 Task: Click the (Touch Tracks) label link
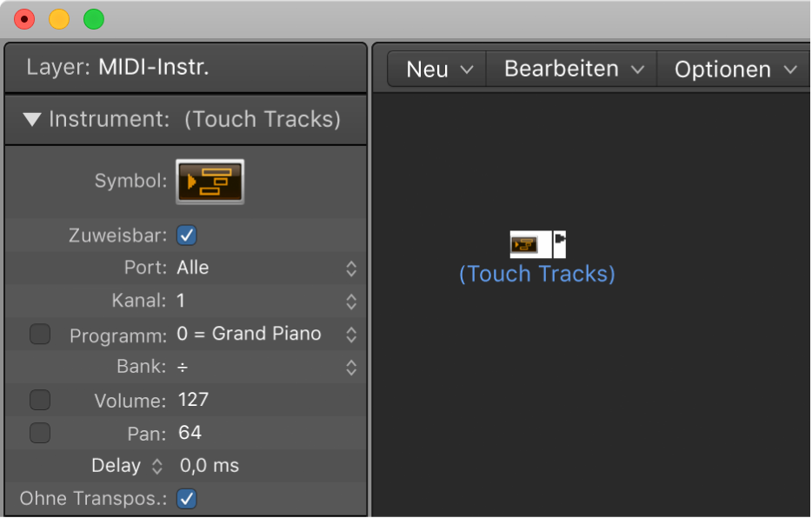click(x=536, y=273)
